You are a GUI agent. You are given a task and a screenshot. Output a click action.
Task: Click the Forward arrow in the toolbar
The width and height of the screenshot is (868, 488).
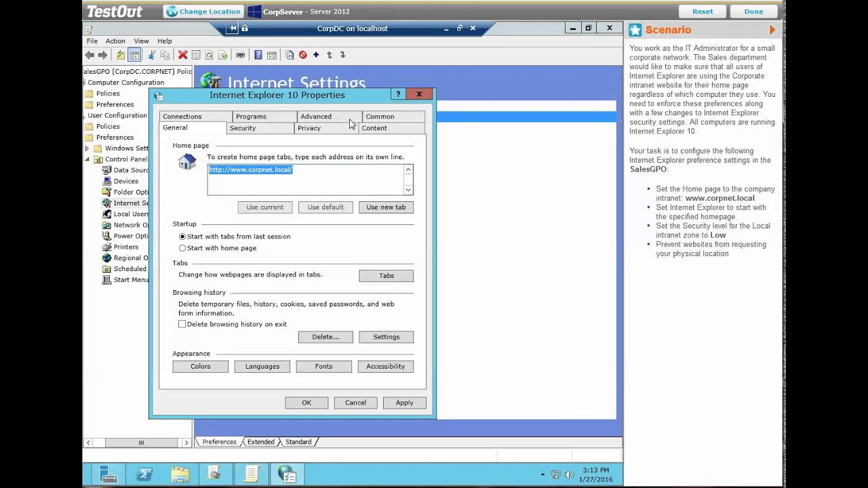tap(102, 55)
